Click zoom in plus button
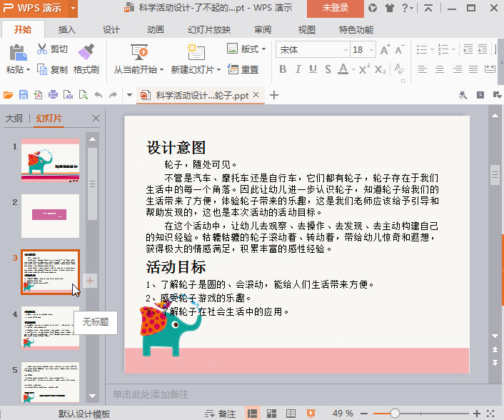Screen dimensions: 504x420 click(x=477, y=414)
